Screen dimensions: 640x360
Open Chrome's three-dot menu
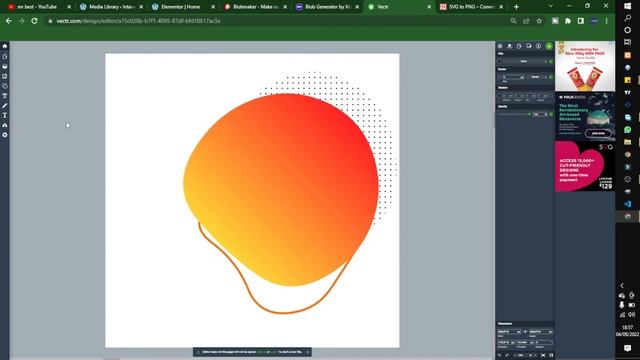pyautogui.click(x=607, y=21)
